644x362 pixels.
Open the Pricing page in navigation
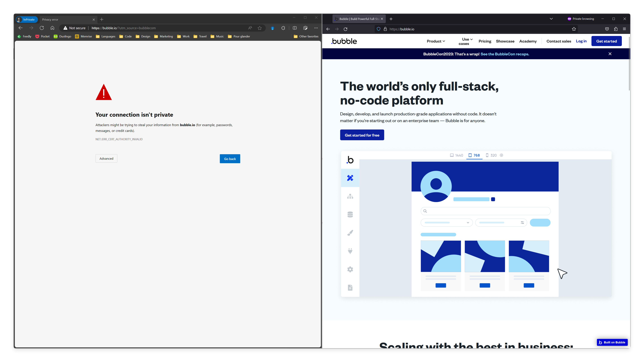[x=485, y=41]
